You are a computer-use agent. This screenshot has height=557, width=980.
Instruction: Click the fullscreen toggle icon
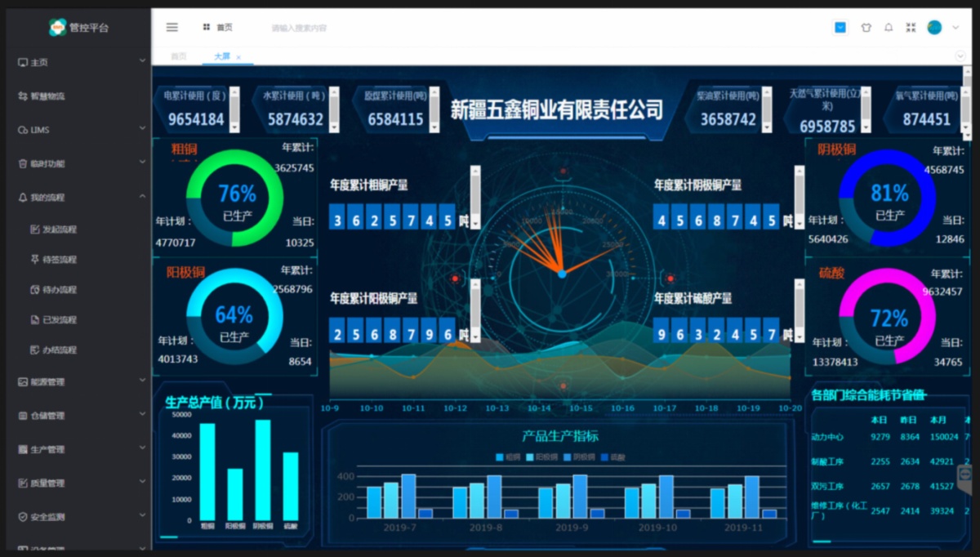(911, 28)
